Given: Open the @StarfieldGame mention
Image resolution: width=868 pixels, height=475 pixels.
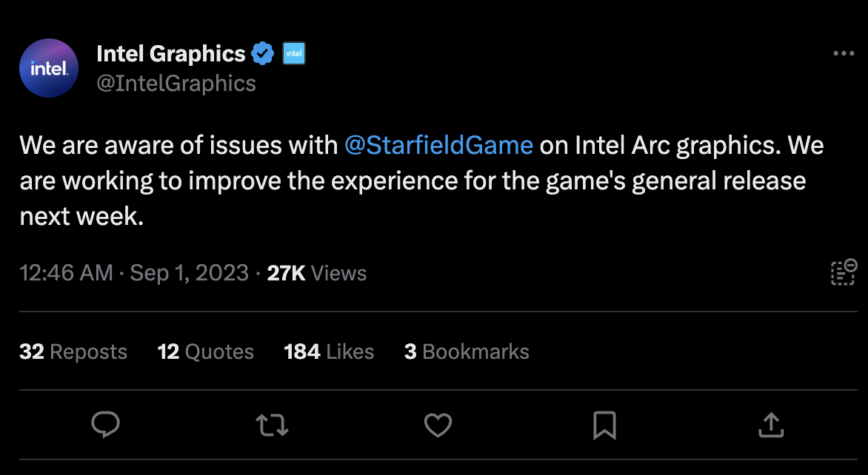Looking at the screenshot, I should (x=438, y=145).
